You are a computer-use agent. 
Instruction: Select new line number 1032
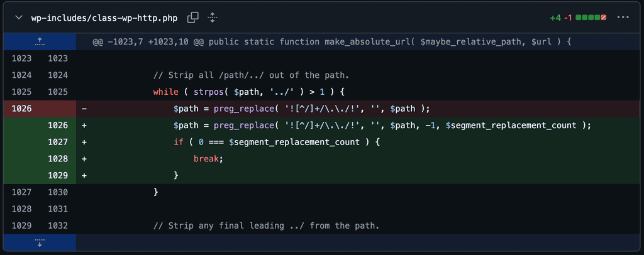pyautogui.click(x=58, y=225)
